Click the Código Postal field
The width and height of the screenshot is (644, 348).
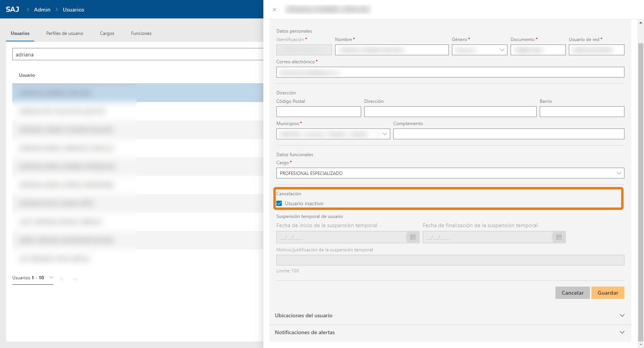click(319, 112)
